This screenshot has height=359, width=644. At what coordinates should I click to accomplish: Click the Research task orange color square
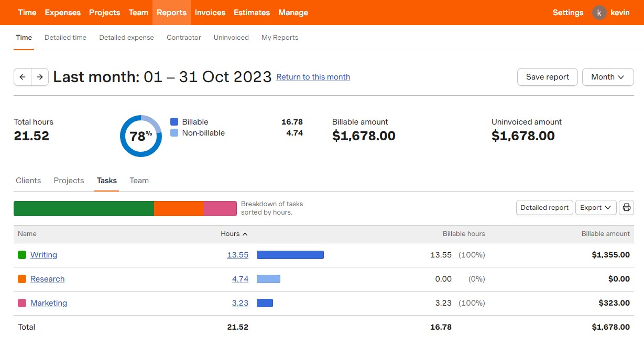(x=22, y=279)
